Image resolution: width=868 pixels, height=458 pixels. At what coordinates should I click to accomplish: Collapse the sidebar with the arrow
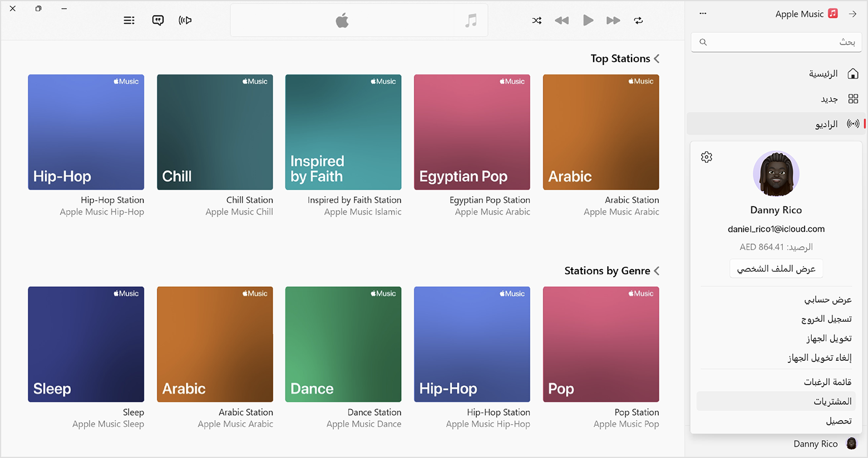coord(853,14)
